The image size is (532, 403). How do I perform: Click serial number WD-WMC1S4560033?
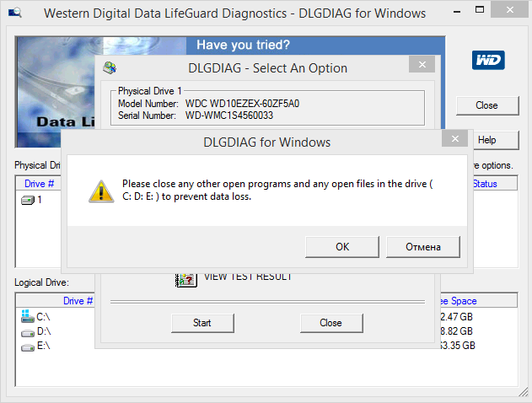pyautogui.click(x=229, y=116)
